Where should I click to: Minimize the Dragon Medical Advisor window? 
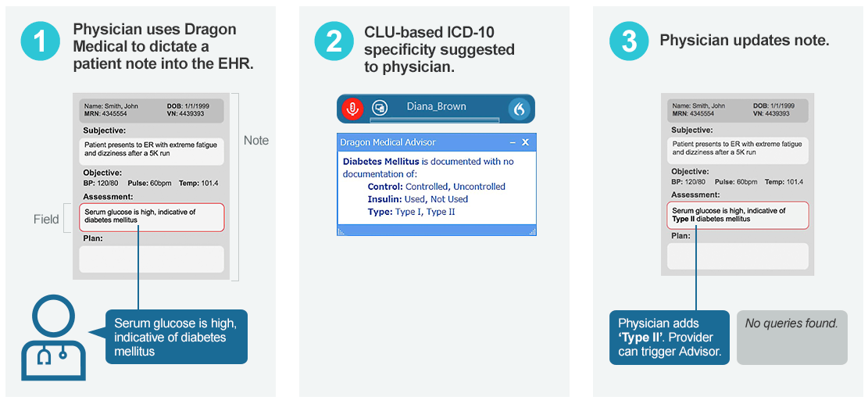pyautogui.click(x=513, y=142)
